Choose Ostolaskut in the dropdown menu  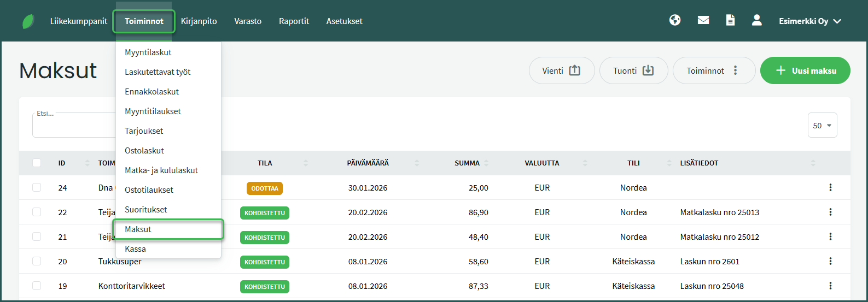144,150
